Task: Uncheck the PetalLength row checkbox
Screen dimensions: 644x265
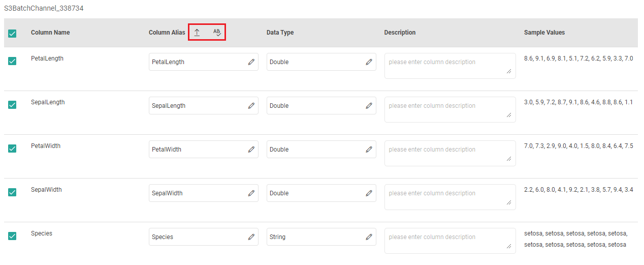Action: click(x=12, y=61)
